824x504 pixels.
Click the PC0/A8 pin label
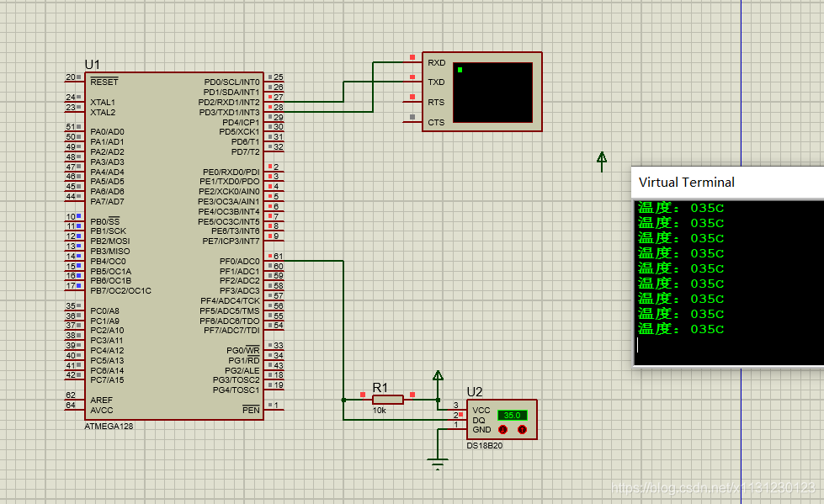click(x=104, y=310)
